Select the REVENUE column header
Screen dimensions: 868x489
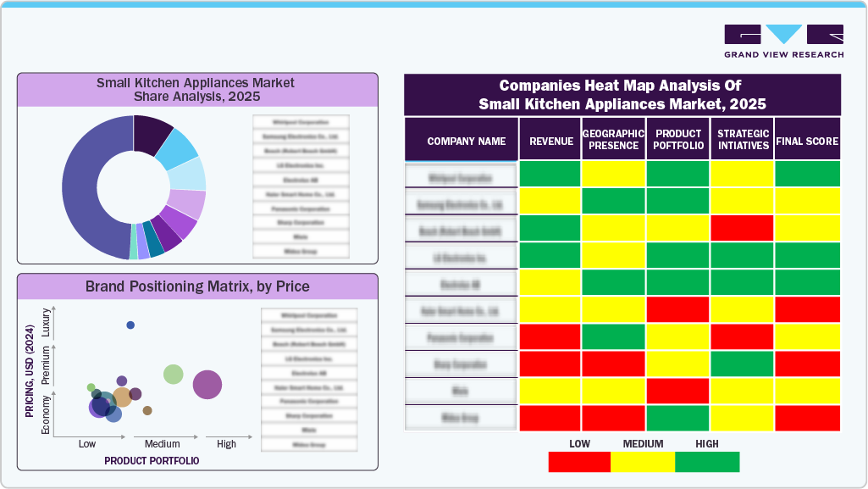click(x=550, y=139)
